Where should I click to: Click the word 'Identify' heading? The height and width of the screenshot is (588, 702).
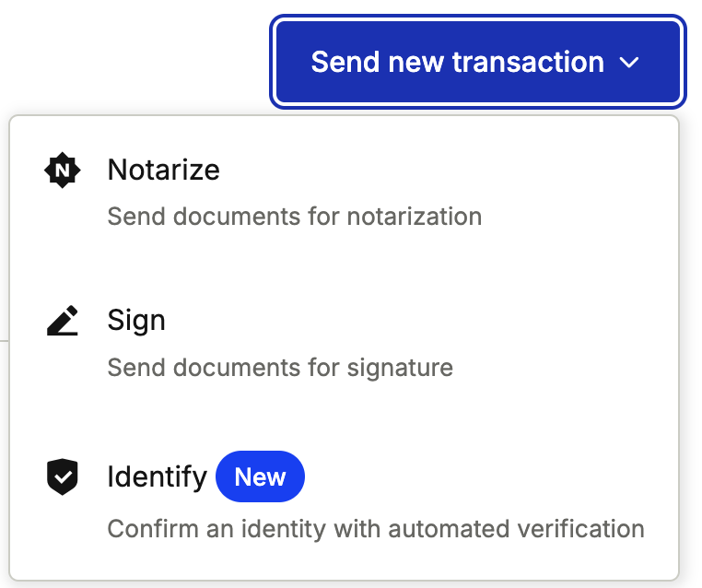(157, 477)
